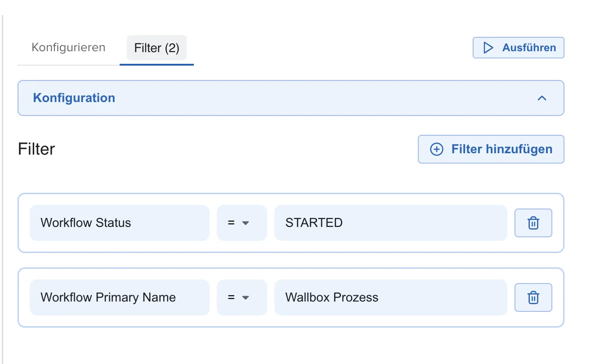The width and height of the screenshot is (591, 364).
Task: Open operator dropdown for Workflow Status filter
Action: click(x=242, y=223)
